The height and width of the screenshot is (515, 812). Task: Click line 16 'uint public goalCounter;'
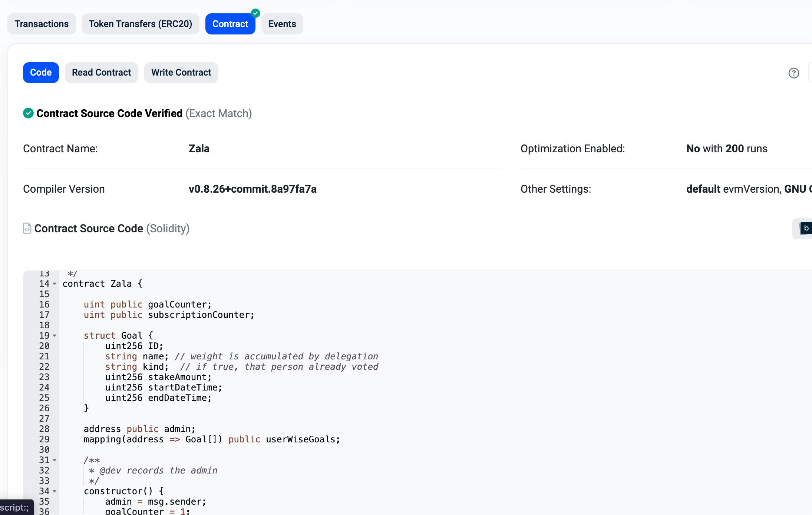[148, 305]
